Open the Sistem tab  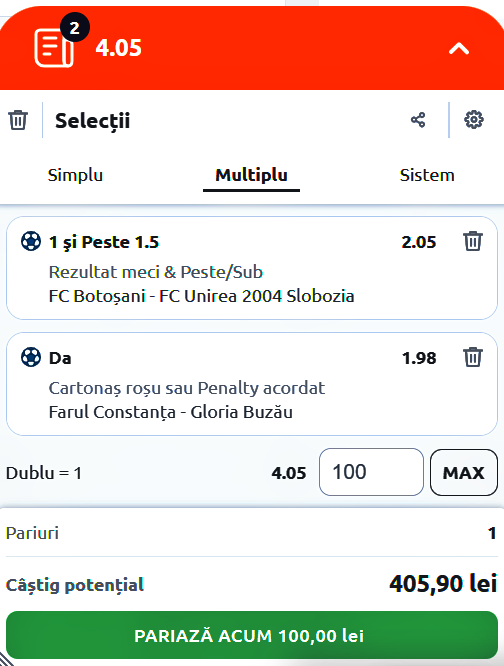427,175
